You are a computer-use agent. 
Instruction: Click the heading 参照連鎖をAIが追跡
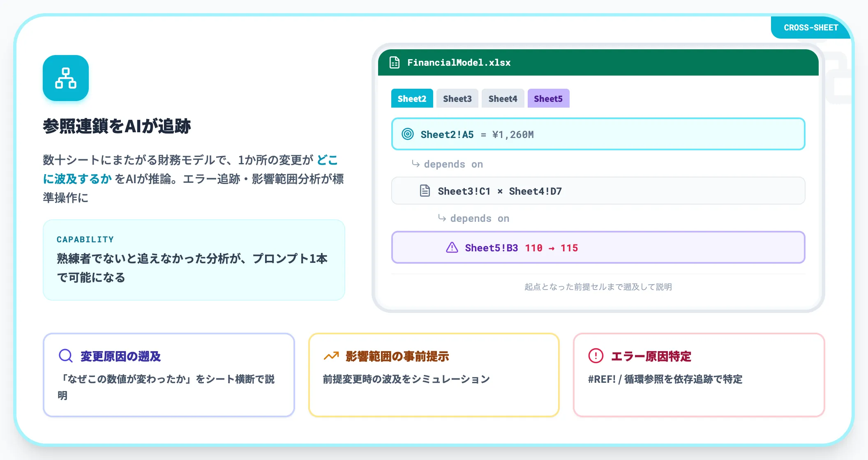(117, 126)
